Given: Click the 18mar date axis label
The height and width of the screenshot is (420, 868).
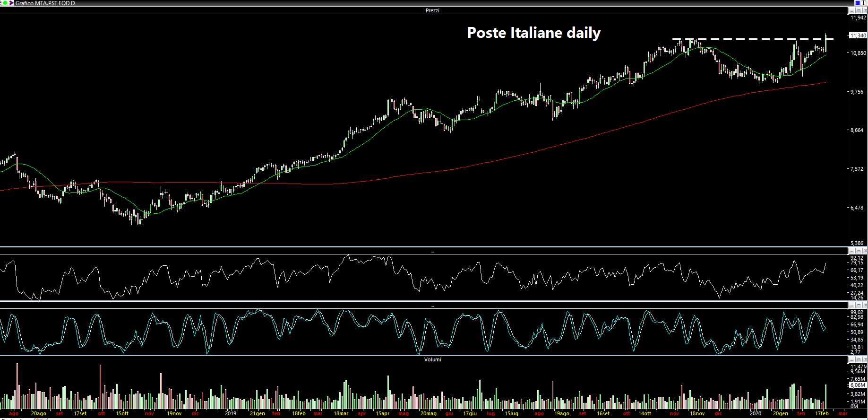Looking at the screenshot, I should (341, 413).
